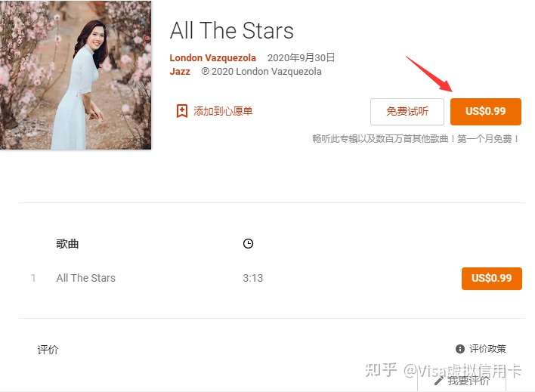The width and height of the screenshot is (535, 392).
Task: Start the 免费试听 free trial
Action: 407,112
